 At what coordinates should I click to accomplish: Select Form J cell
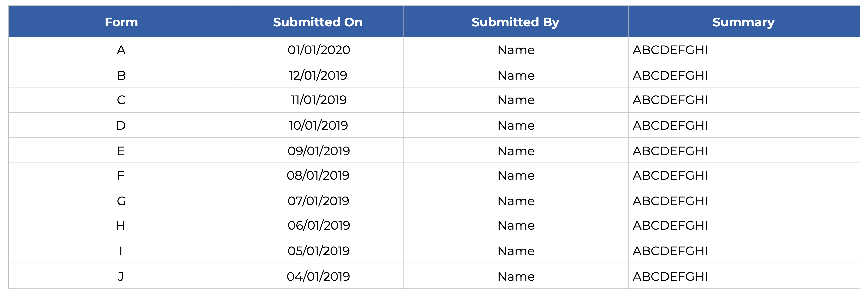[121, 276]
